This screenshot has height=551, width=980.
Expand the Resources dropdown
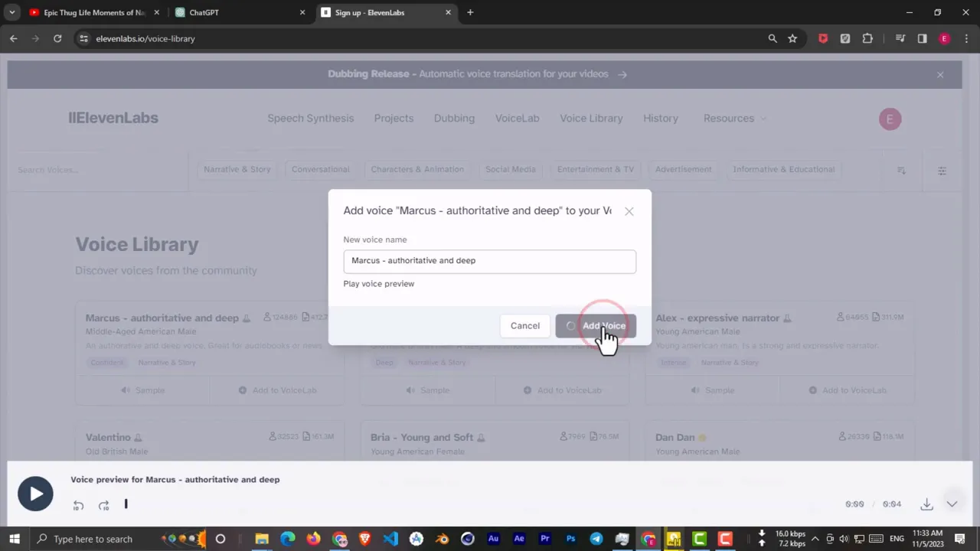click(734, 119)
